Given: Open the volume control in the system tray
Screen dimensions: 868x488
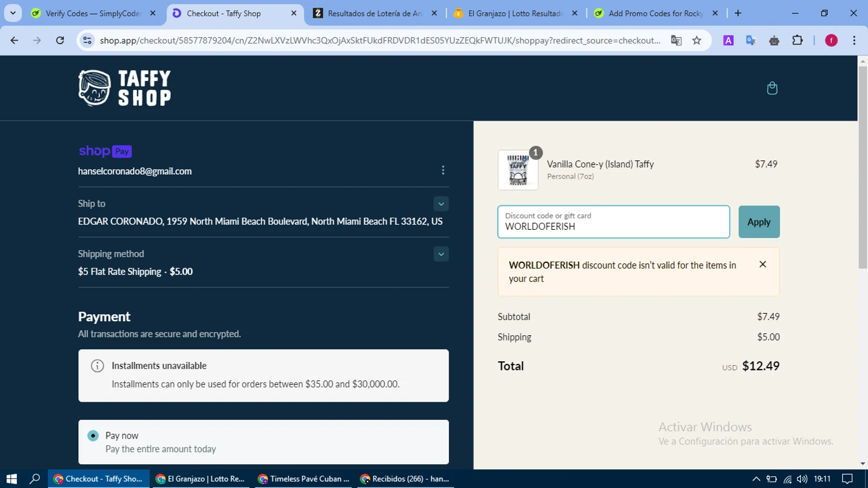Looking at the screenshot, I should pos(802,479).
